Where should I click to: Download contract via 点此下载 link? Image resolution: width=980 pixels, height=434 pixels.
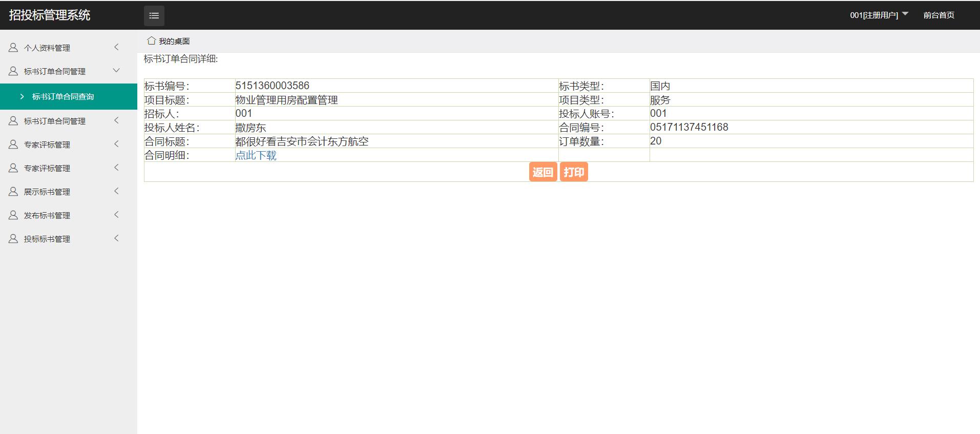tap(256, 155)
